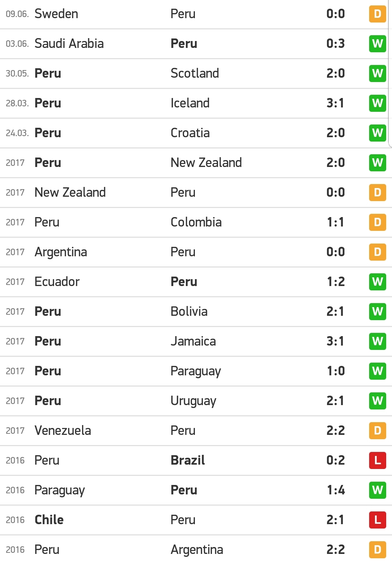Screen dimensions: 392x563
Task: Click the orange D badge for Venezuela vs Peru
Action: (377, 431)
